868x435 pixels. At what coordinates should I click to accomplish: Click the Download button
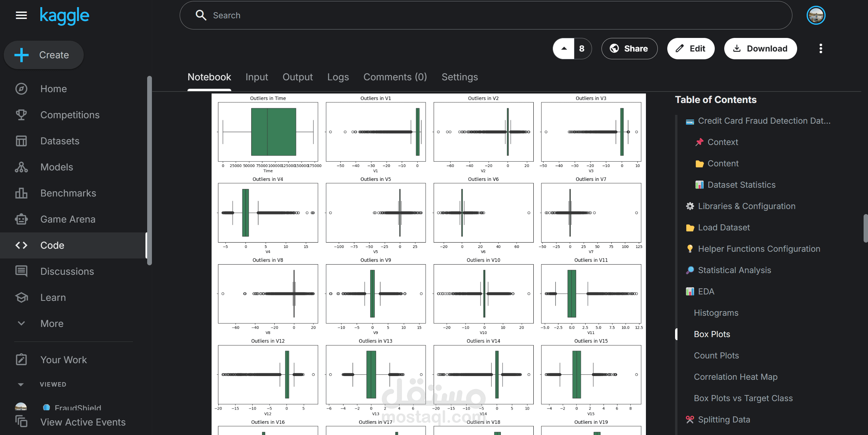pyautogui.click(x=761, y=48)
